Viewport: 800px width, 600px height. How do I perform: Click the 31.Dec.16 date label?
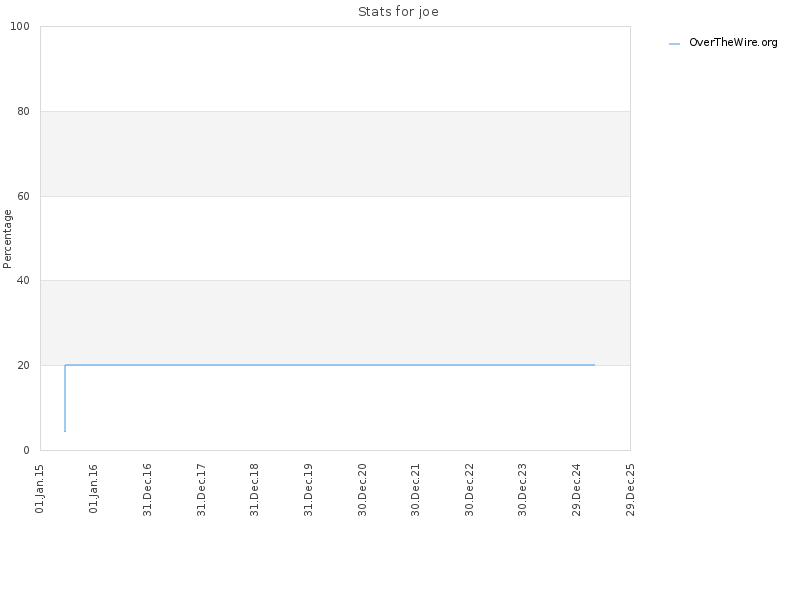click(x=147, y=490)
